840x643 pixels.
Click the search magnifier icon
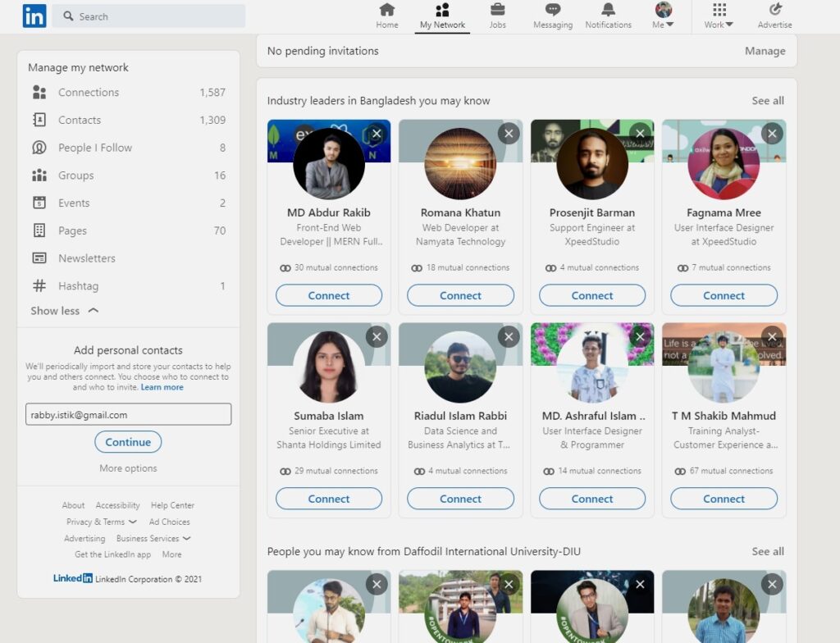click(x=68, y=16)
